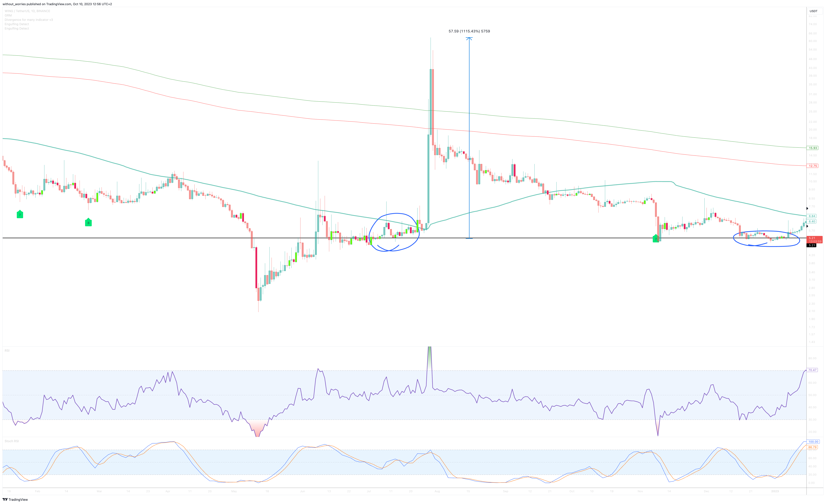This screenshot has width=826, height=504.
Task: Click the orange 86.79 Stoch RSI label
Action: 813,447
